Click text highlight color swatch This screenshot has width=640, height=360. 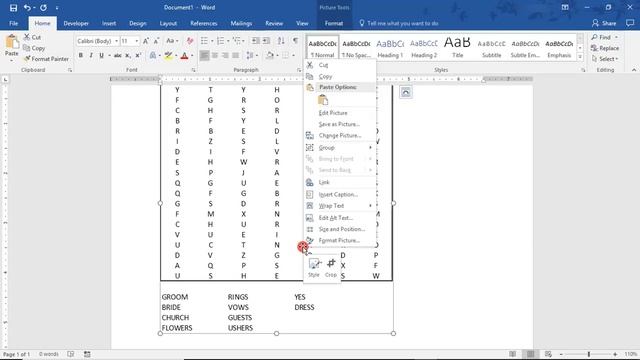coord(168,56)
